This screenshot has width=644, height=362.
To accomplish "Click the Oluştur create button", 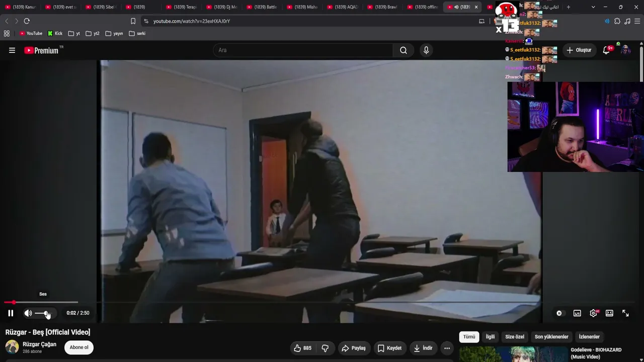I will tap(579, 50).
